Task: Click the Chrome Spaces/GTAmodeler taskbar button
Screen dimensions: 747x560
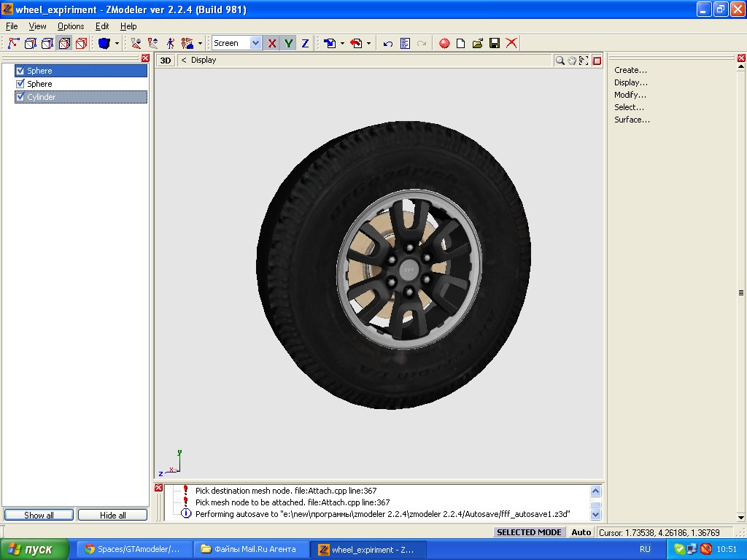Action: 134,549
